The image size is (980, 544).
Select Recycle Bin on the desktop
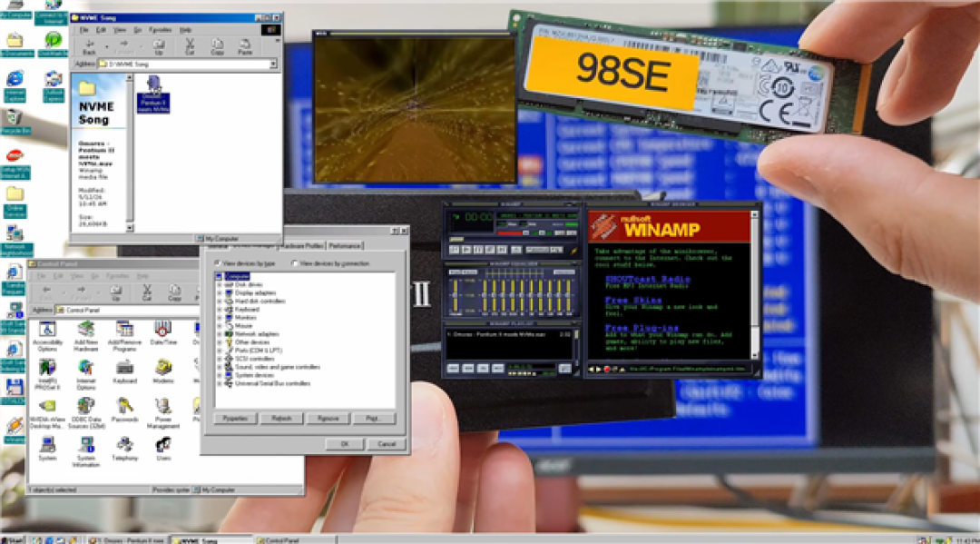[15, 122]
